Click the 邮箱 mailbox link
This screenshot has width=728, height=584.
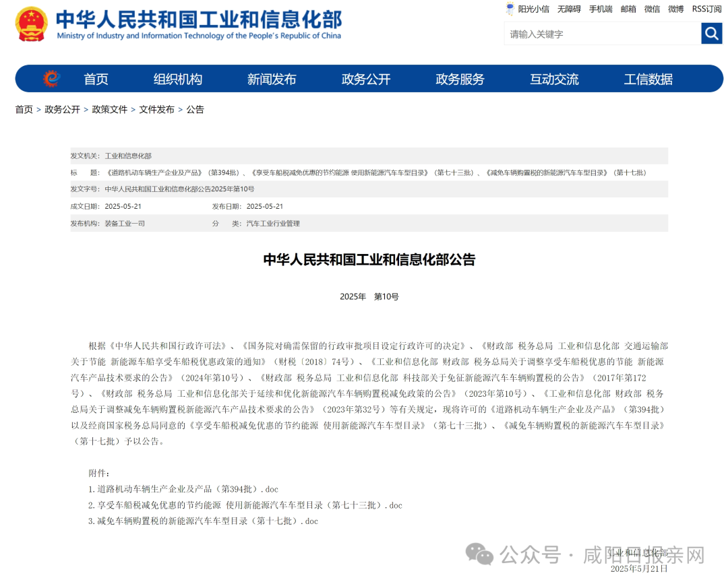coord(628,9)
